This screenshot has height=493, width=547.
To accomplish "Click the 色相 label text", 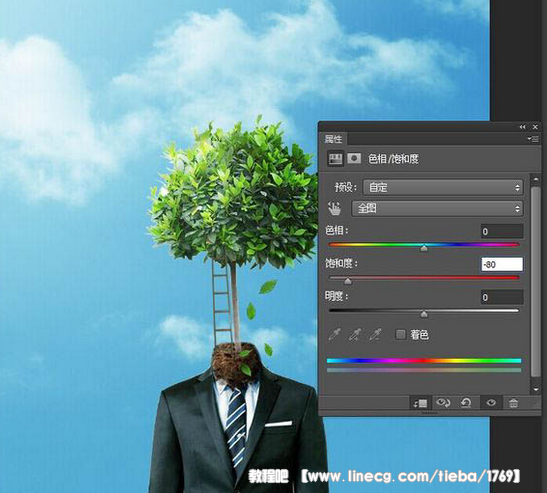I will click(337, 230).
